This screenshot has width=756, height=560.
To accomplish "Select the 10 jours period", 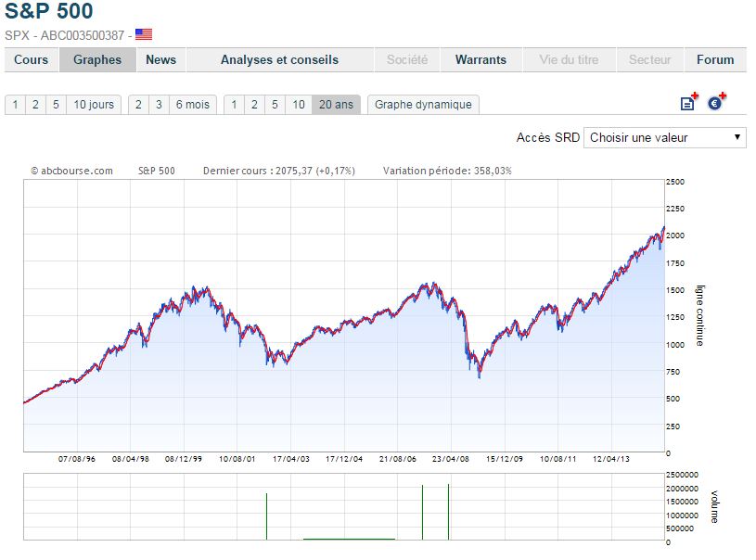I will [94, 105].
